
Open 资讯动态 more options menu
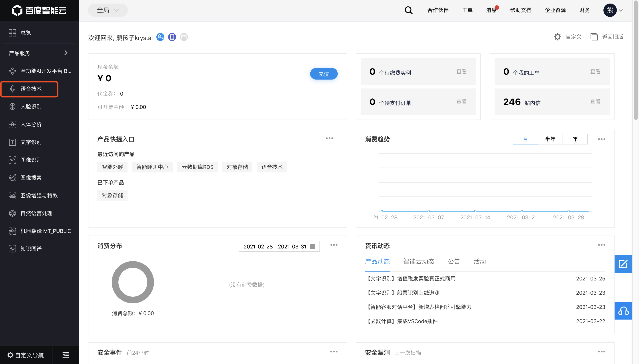click(x=601, y=245)
